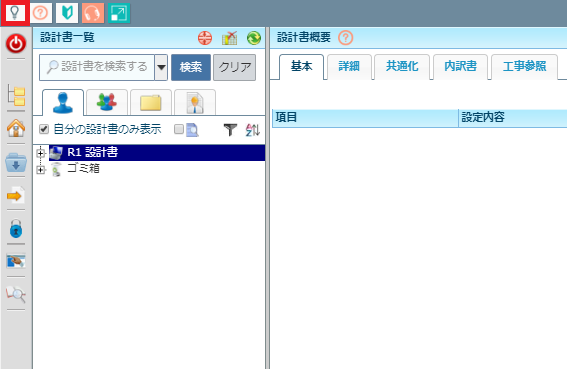567x369 pixels.
Task: Open the folder tree hierarchy sidebar icon
Action: (x=16, y=96)
